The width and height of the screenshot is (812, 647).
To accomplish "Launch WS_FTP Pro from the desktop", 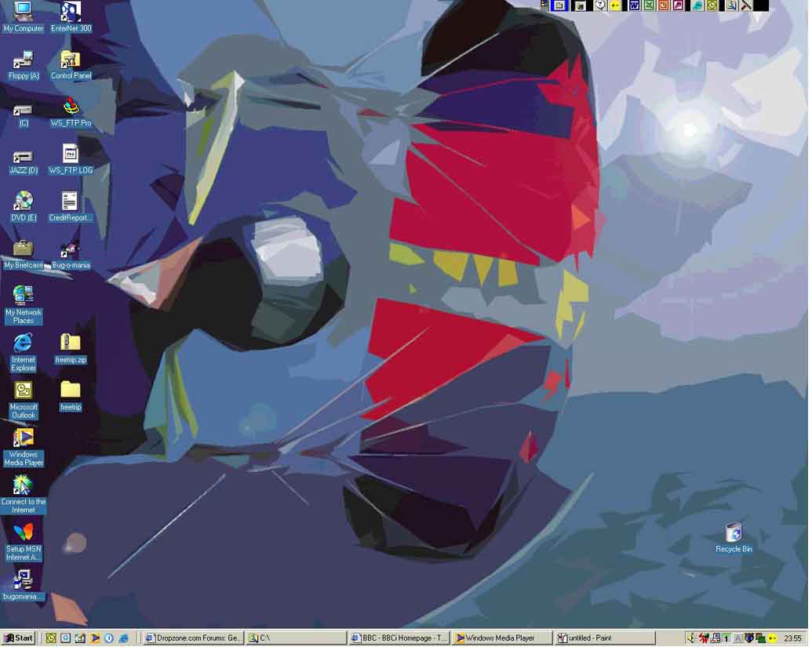I will (x=71, y=107).
